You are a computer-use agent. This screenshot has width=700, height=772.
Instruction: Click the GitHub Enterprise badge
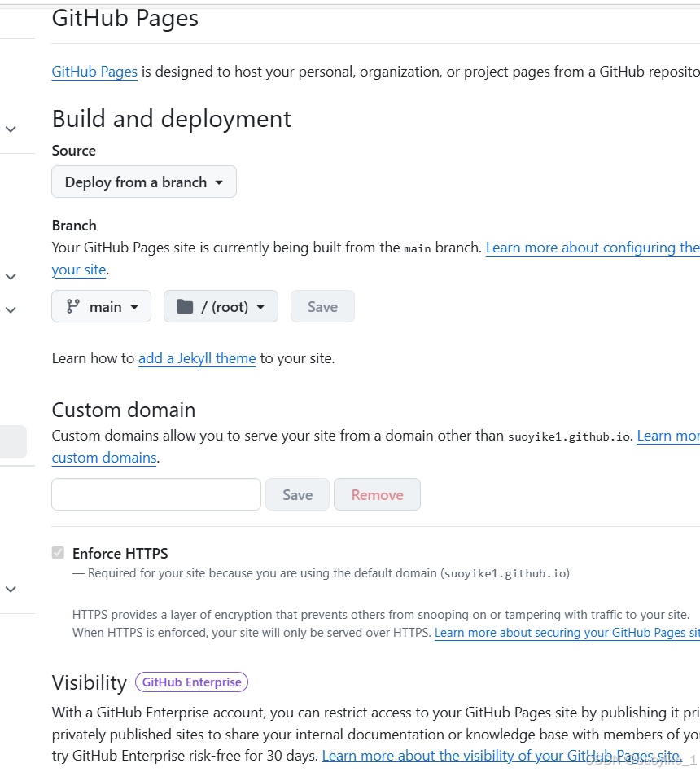[191, 682]
